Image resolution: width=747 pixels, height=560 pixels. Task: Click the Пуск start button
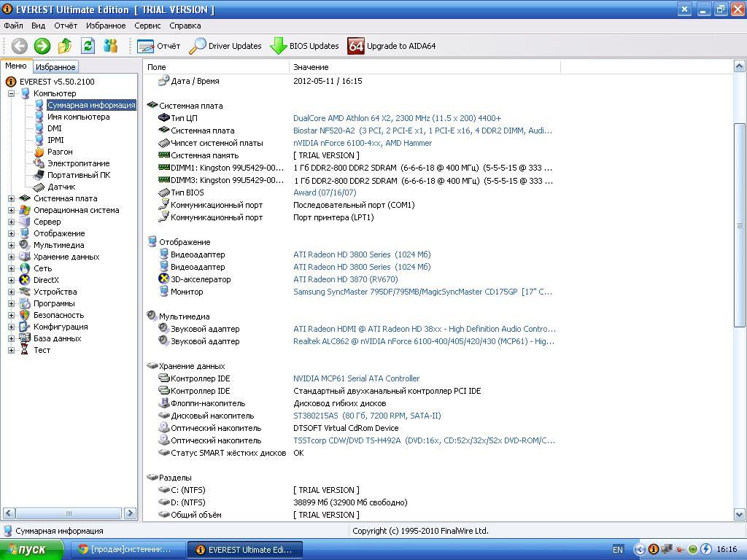(x=31, y=550)
